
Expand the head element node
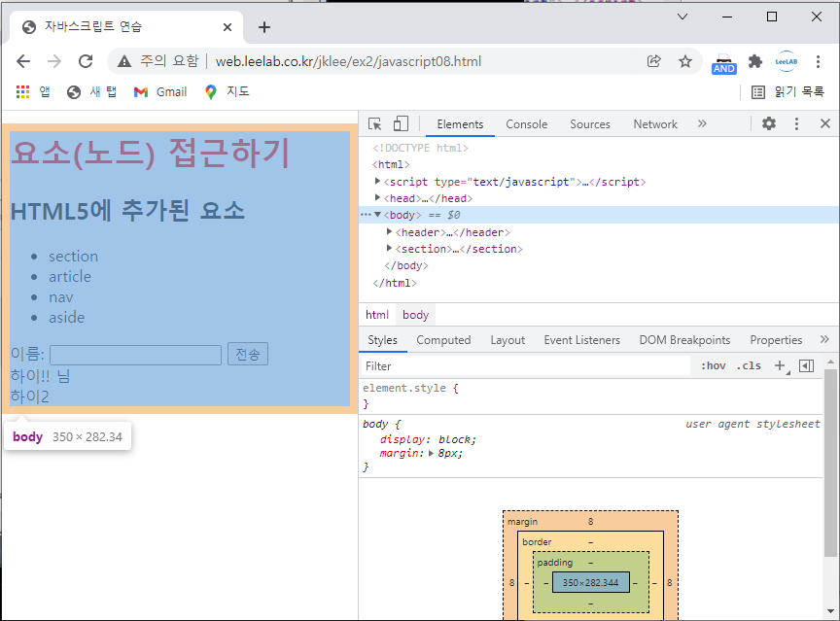[377, 198]
